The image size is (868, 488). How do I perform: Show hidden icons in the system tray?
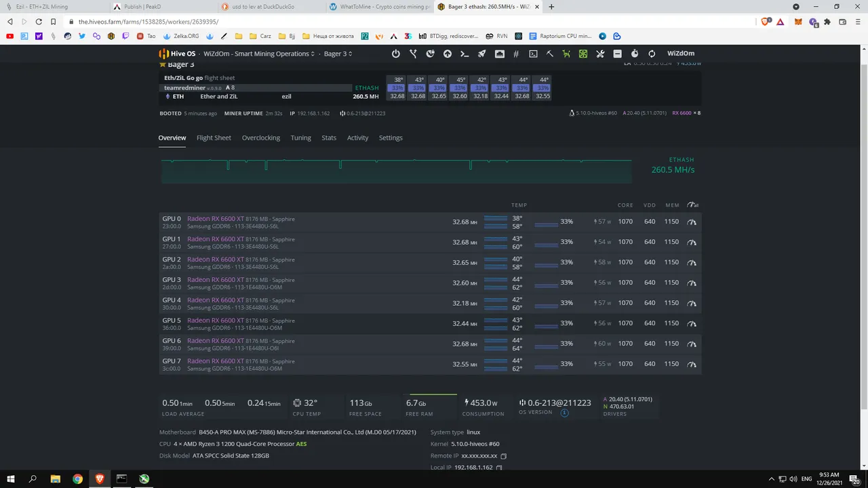[771, 479]
